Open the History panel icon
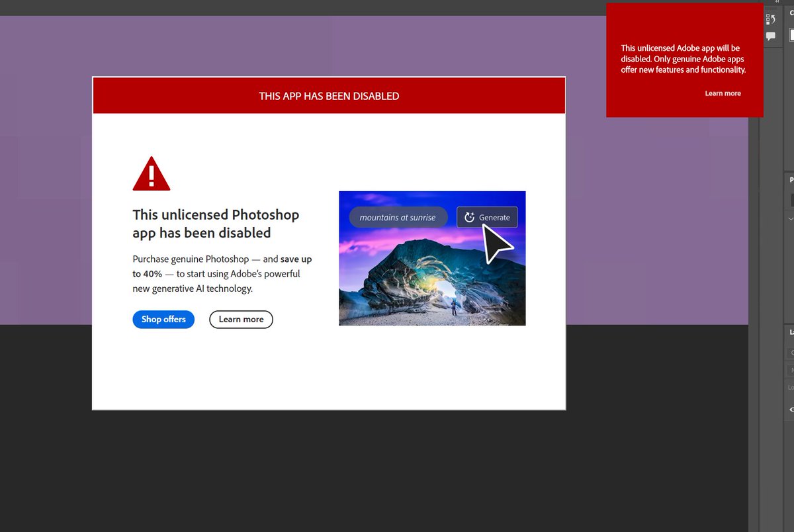 (771, 20)
